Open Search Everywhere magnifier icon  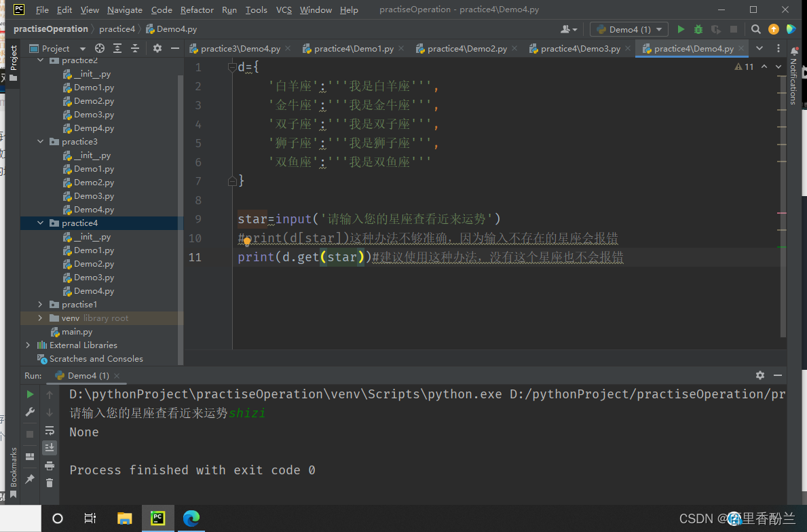pyautogui.click(x=755, y=29)
